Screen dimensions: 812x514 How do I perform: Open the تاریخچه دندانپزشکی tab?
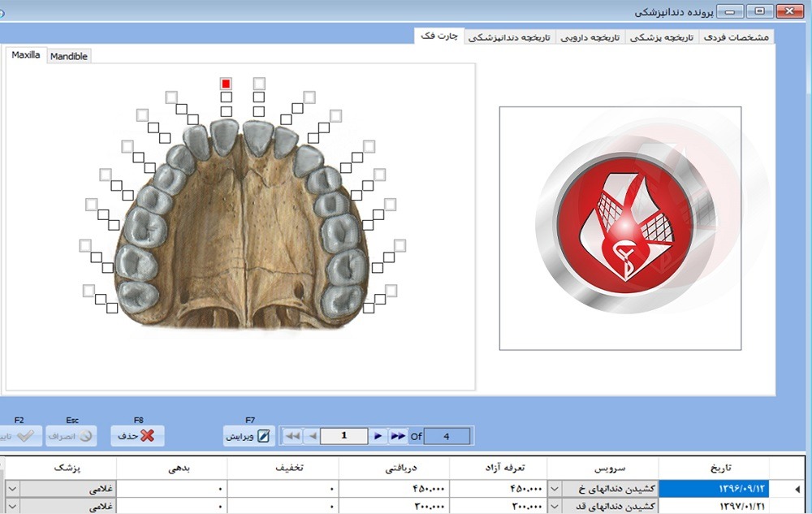(510, 37)
